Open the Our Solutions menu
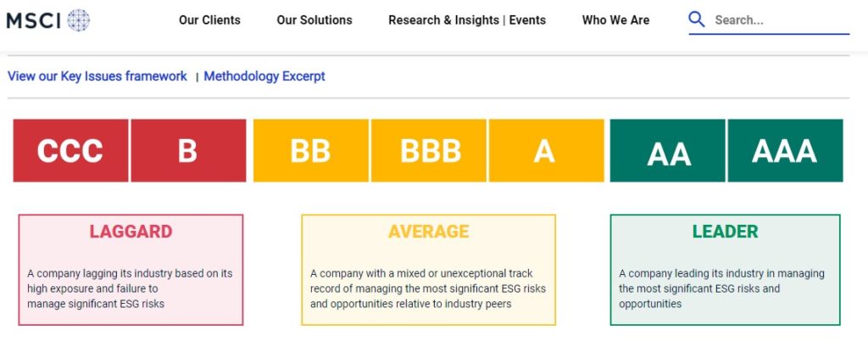The height and width of the screenshot is (347, 868). coord(314,20)
